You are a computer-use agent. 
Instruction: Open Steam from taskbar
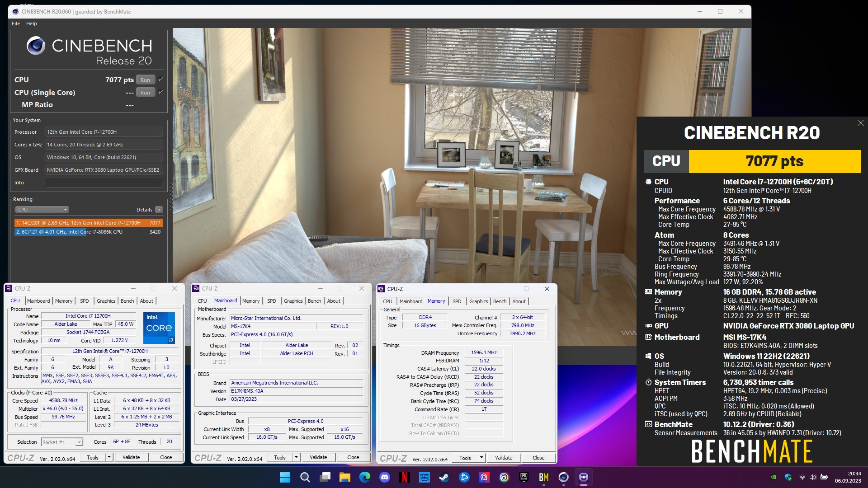point(444,477)
